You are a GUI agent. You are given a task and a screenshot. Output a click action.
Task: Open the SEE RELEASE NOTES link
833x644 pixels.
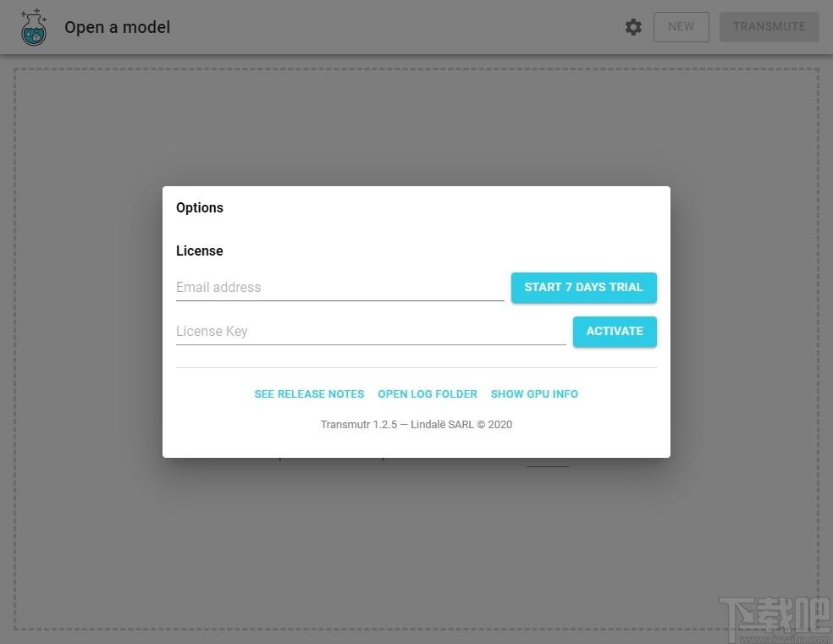309,394
